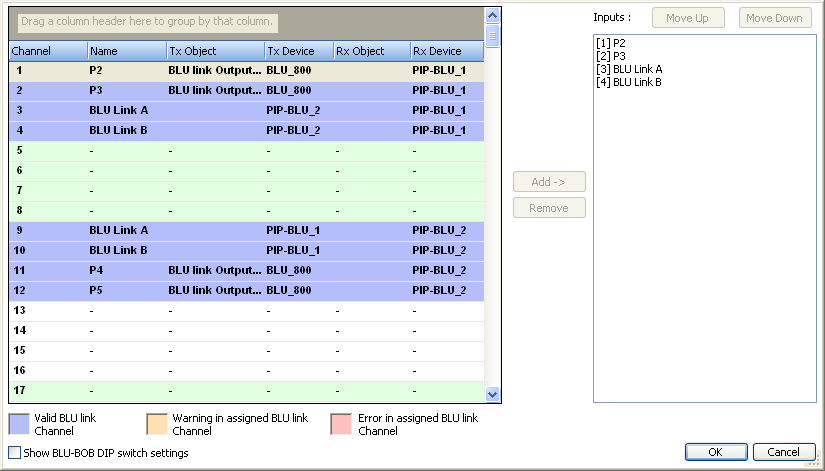Click BLU link Output Tx Object in channel 12
This screenshot has height=471, width=825.
pos(215,290)
